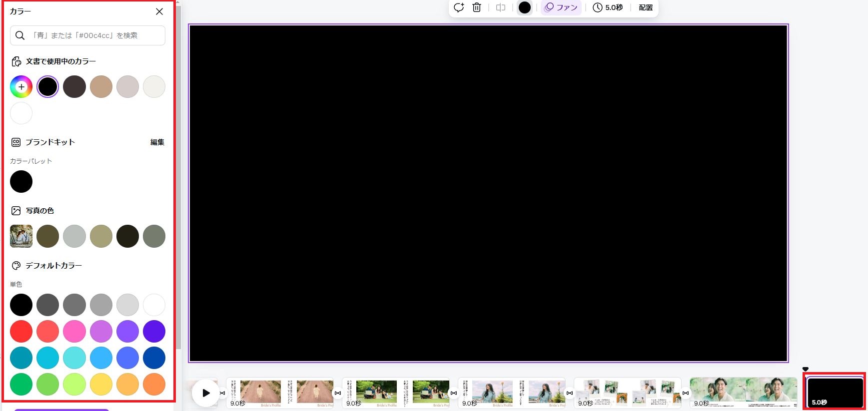Close the カラー panel

[x=159, y=11]
